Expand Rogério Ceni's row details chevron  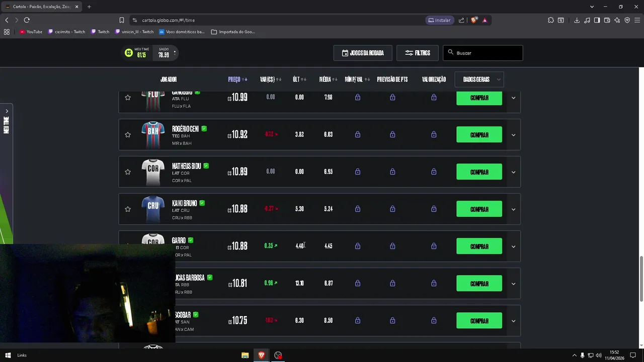pos(513,135)
